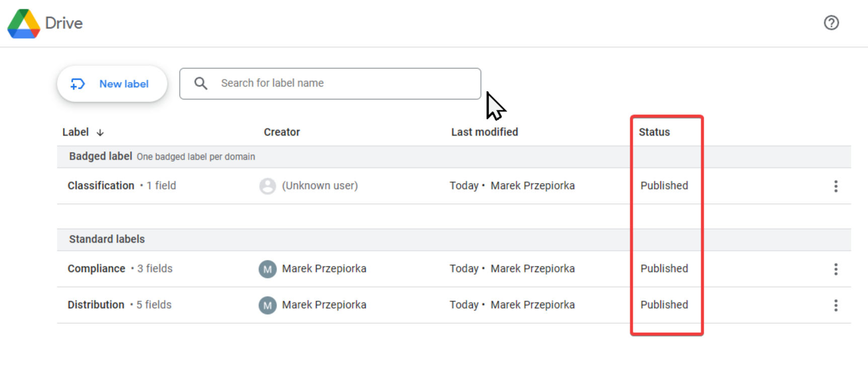Create a New label
The width and height of the screenshot is (868, 367).
click(x=112, y=84)
